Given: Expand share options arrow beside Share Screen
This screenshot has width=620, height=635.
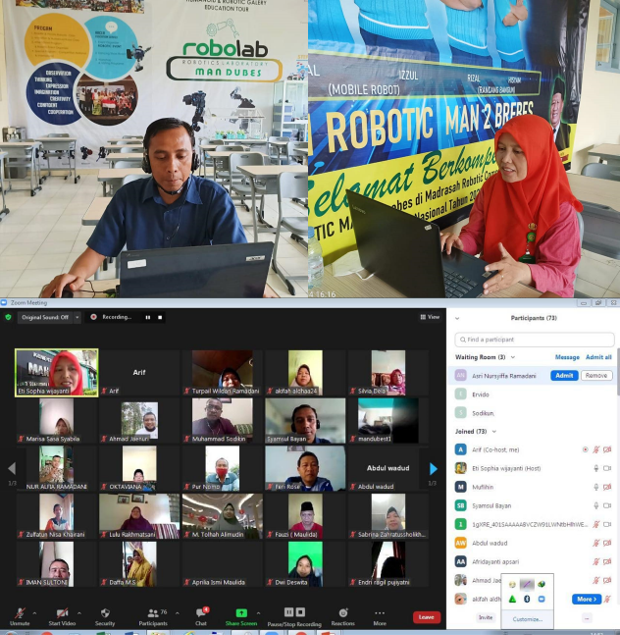Looking at the screenshot, I should [x=258, y=613].
